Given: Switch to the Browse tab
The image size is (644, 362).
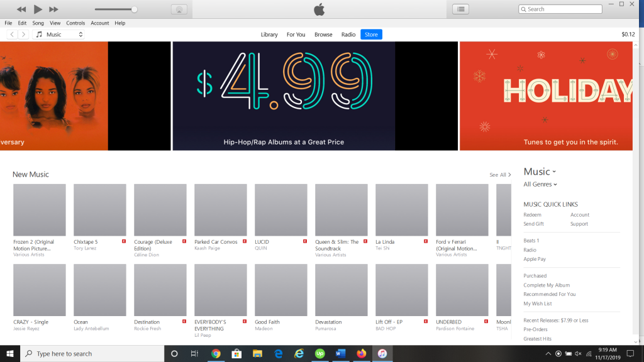Looking at the screenshot, I should (323, 35).
